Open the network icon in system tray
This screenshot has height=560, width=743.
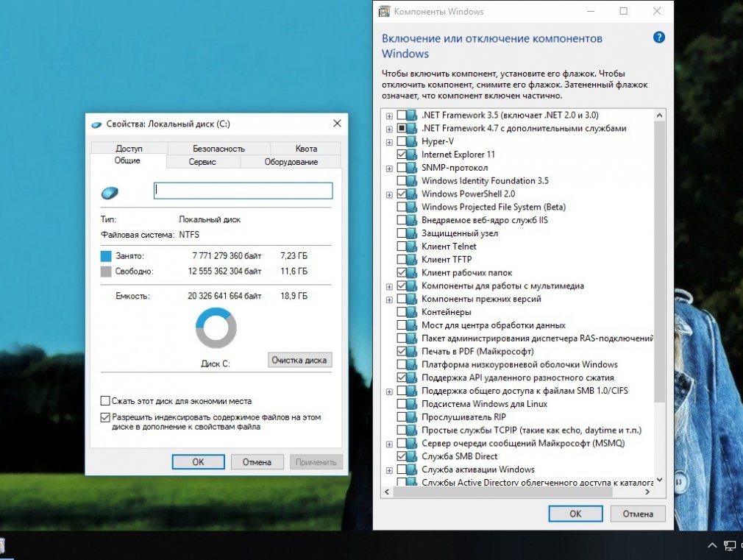click(729, 545)
